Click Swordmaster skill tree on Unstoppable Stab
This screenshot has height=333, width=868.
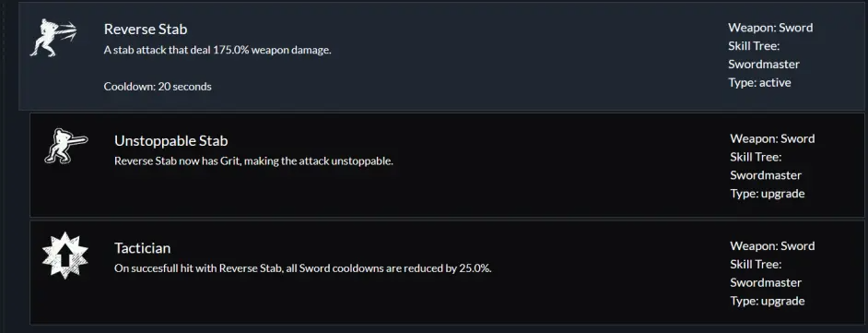766,175
